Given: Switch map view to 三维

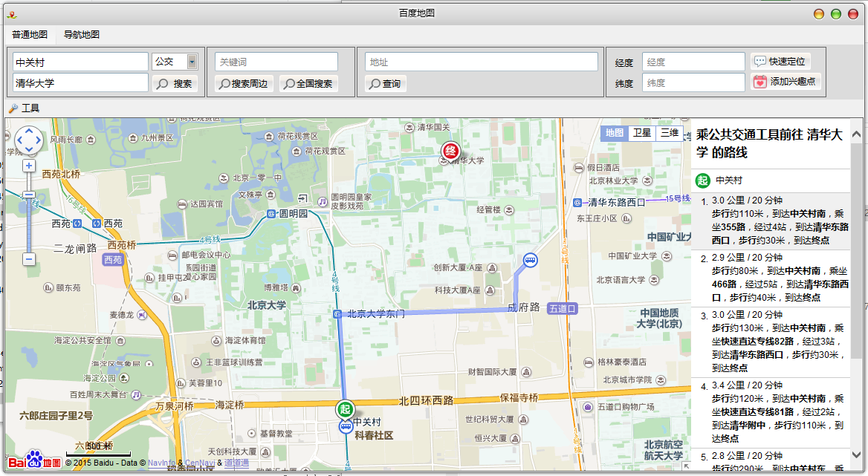Looking at the screenshot, I should [670, 133].
